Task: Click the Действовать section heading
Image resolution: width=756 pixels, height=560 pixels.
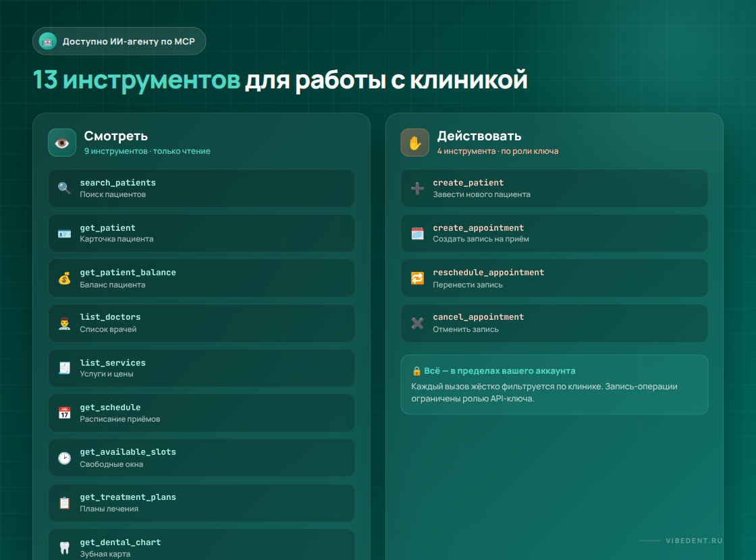Action: (x=479, y=136)
